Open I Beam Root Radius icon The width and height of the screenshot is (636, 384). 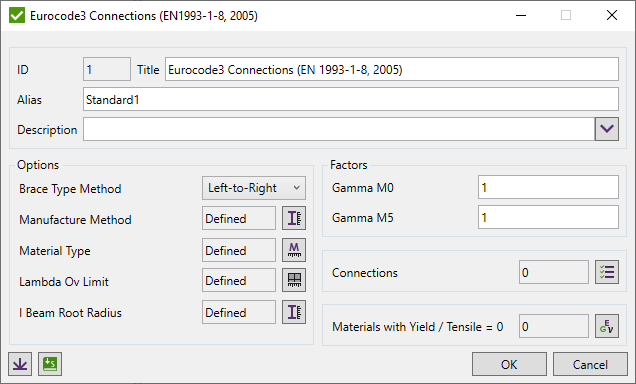click(x=294, y=312)
